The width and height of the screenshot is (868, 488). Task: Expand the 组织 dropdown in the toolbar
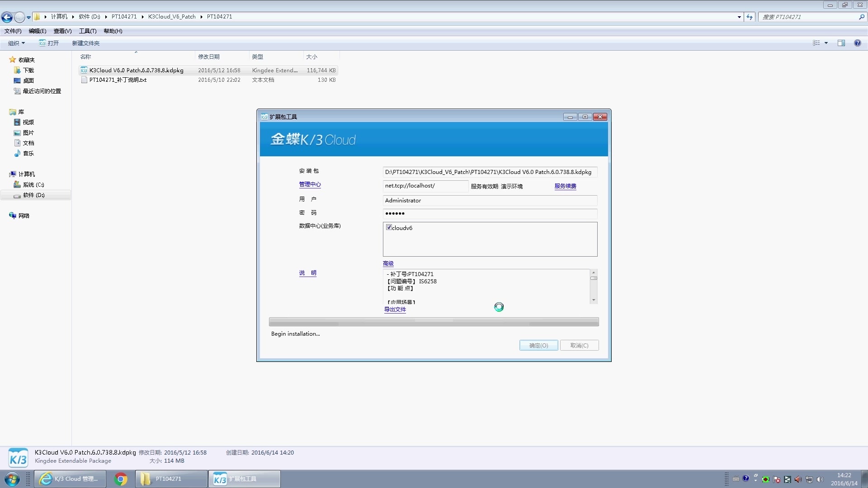coord(16,43)
